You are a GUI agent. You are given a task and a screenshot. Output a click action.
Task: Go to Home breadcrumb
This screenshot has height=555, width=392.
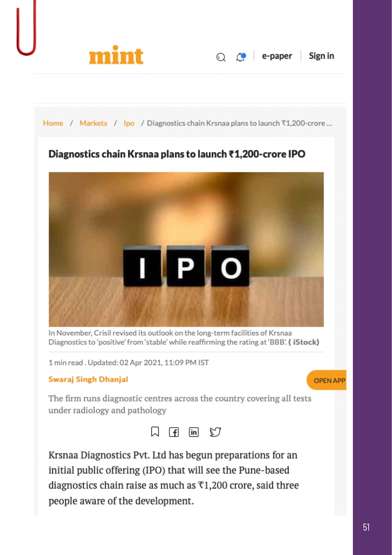(53, 123)
